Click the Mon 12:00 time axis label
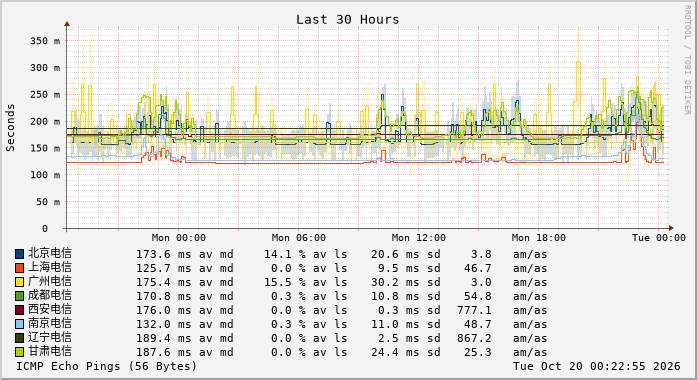Image resolution: width=697 pixels, height=380 pixels. click(x=419, y=238)
